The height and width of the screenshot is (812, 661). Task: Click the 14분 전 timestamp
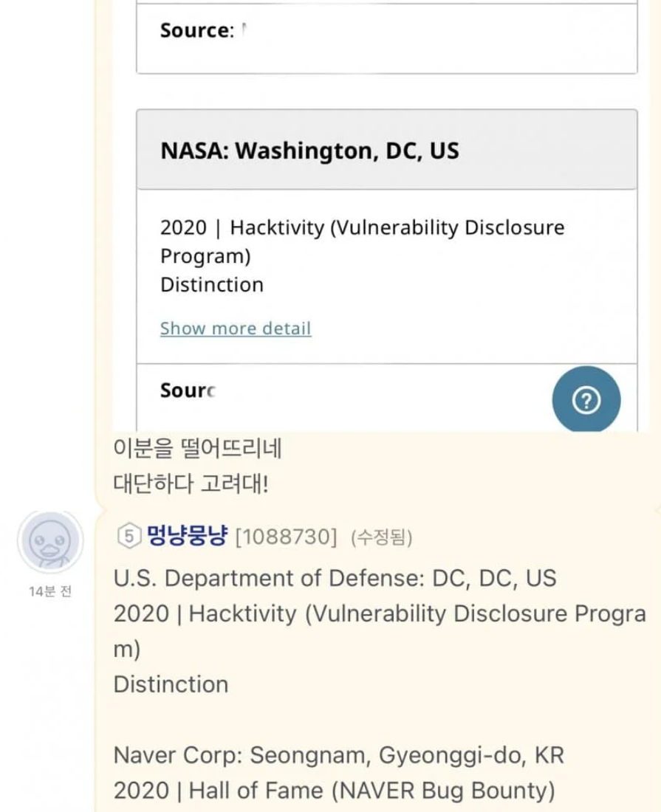tap(50, 592)
